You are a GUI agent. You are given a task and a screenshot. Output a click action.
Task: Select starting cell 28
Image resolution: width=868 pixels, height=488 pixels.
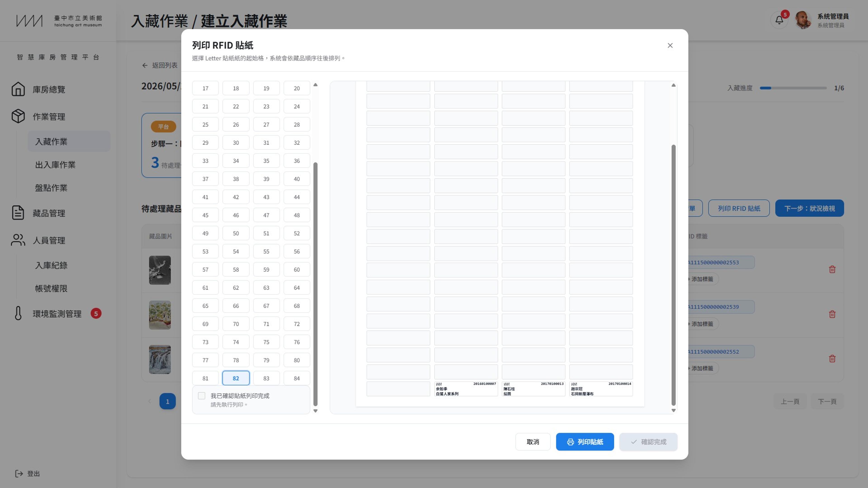pos(297,124)
